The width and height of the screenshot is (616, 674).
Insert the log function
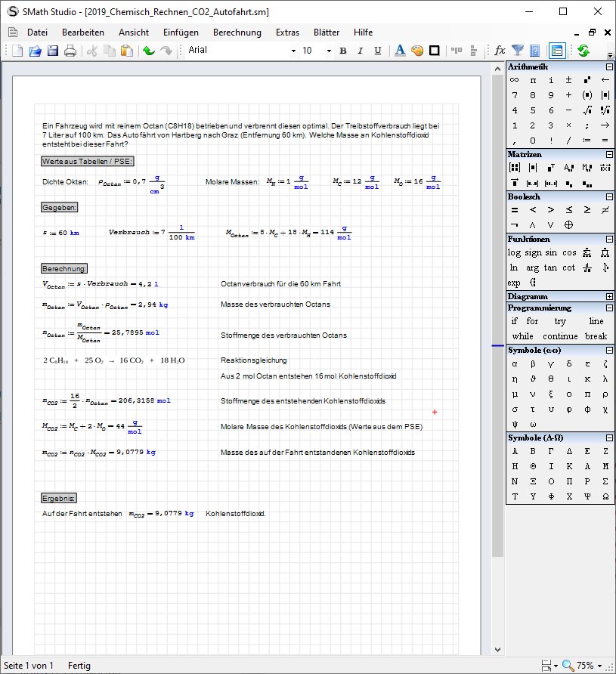514,252
